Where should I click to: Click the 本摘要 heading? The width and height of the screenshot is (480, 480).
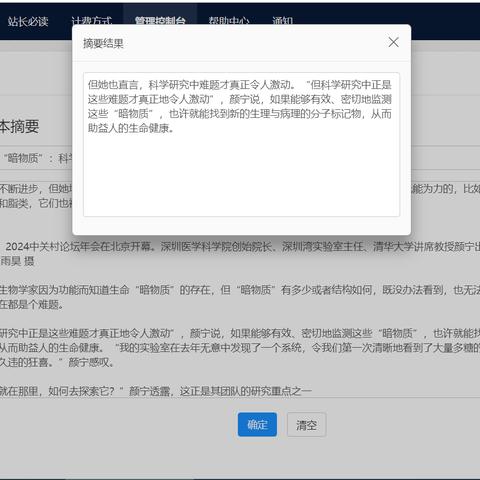pyautogui.click(x=19, y=126)
